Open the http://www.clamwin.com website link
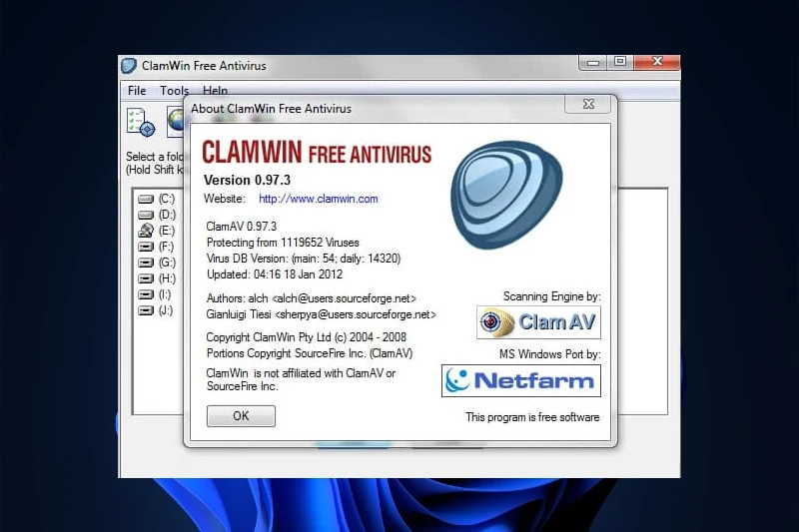799x532 pixels. (319, 199)
